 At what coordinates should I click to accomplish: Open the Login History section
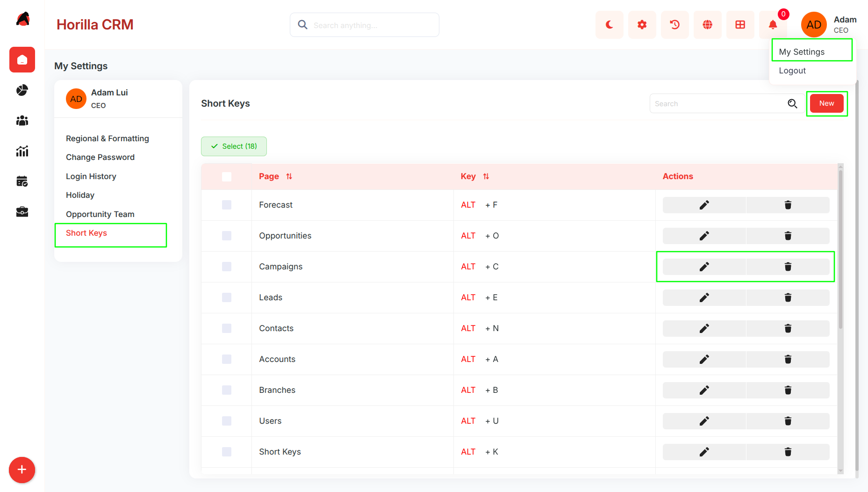[91, 176]
